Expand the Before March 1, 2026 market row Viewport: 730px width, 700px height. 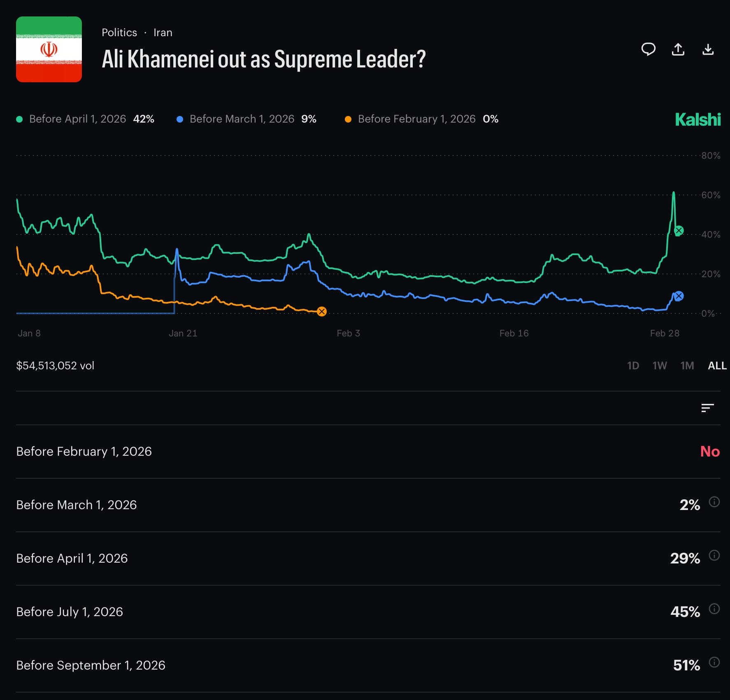click(x=368, y=505)
